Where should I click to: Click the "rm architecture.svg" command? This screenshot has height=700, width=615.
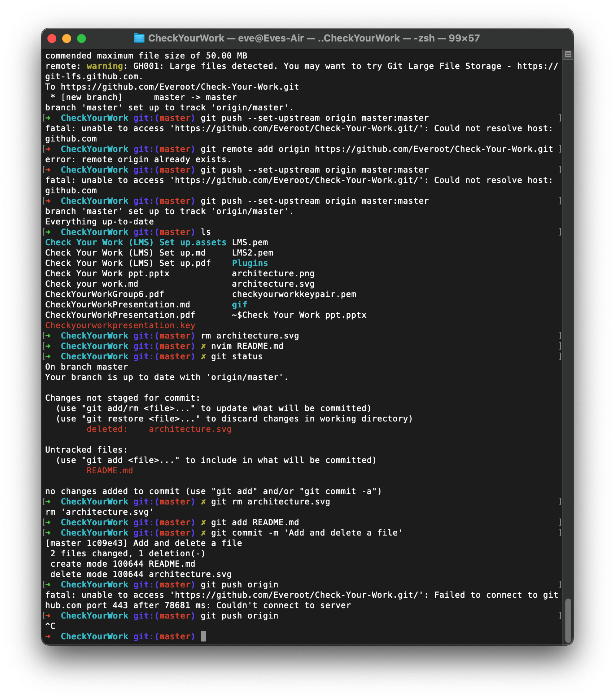250,336
